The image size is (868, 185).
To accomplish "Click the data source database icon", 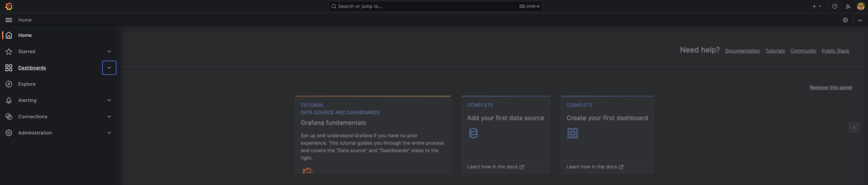I will (x=473, y=133).
